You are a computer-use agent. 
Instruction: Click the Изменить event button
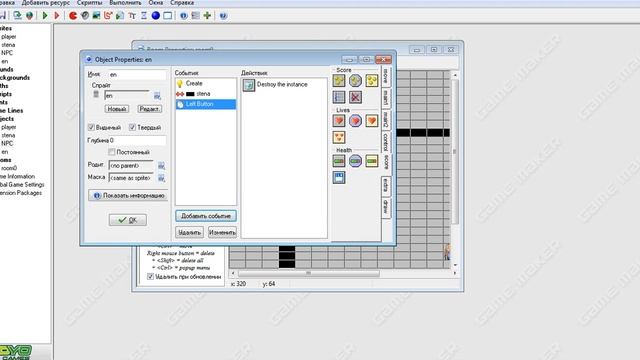(222, 232)
